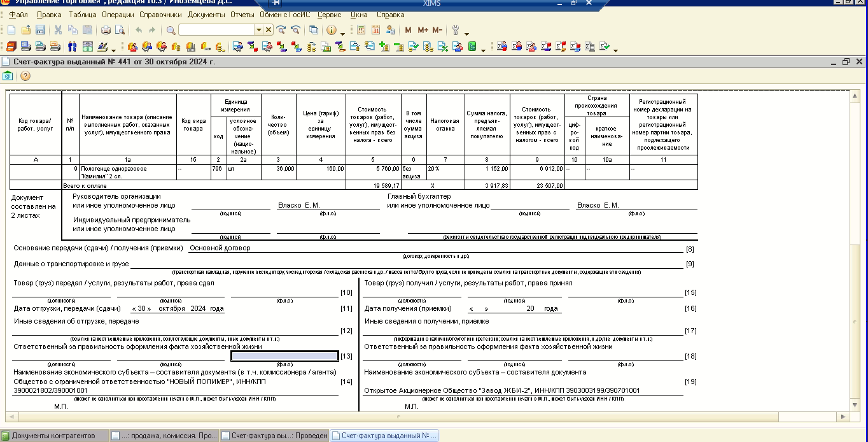The width and height of the screenshot is (868, 442).
Task: Open the Справка menu
Action: (390, 15)
